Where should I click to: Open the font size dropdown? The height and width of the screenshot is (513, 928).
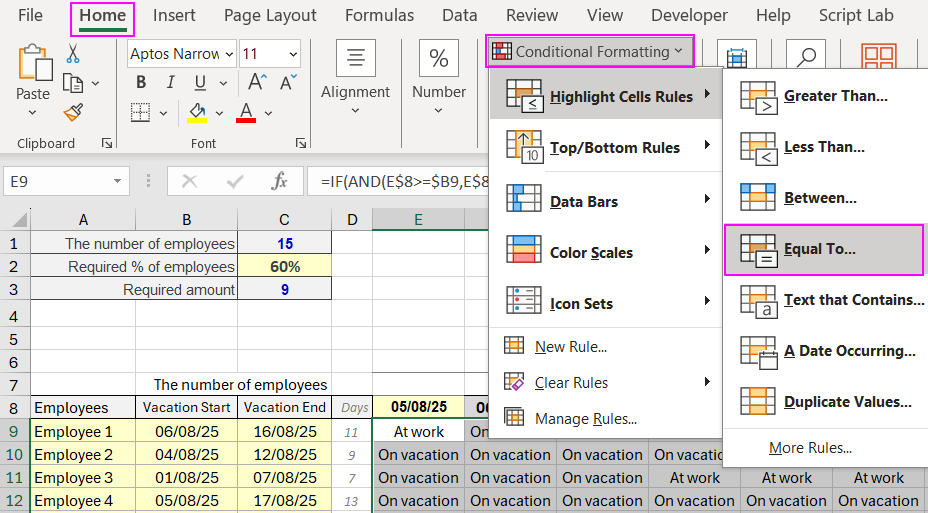click(293, 54)
